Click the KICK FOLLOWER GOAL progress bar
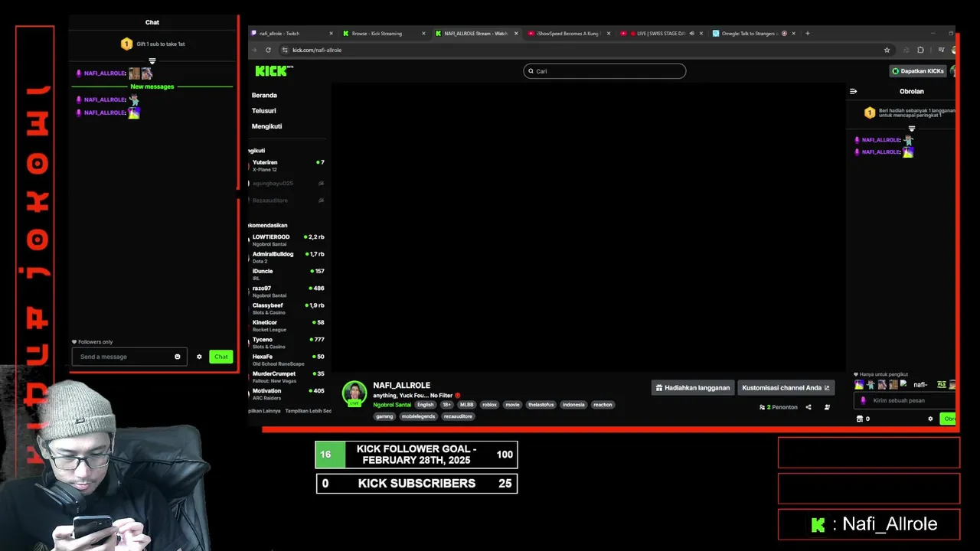This screenshot has width=980, height=551. coord(416,455)
